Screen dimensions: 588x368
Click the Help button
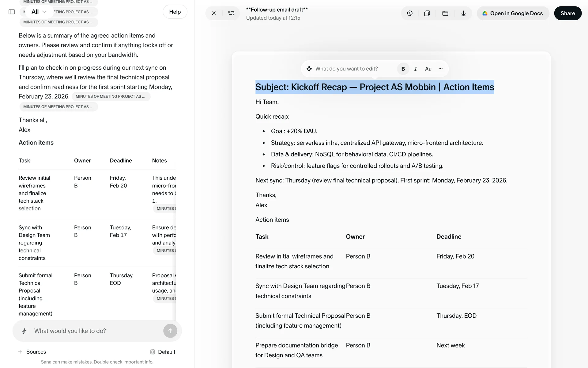175,12
